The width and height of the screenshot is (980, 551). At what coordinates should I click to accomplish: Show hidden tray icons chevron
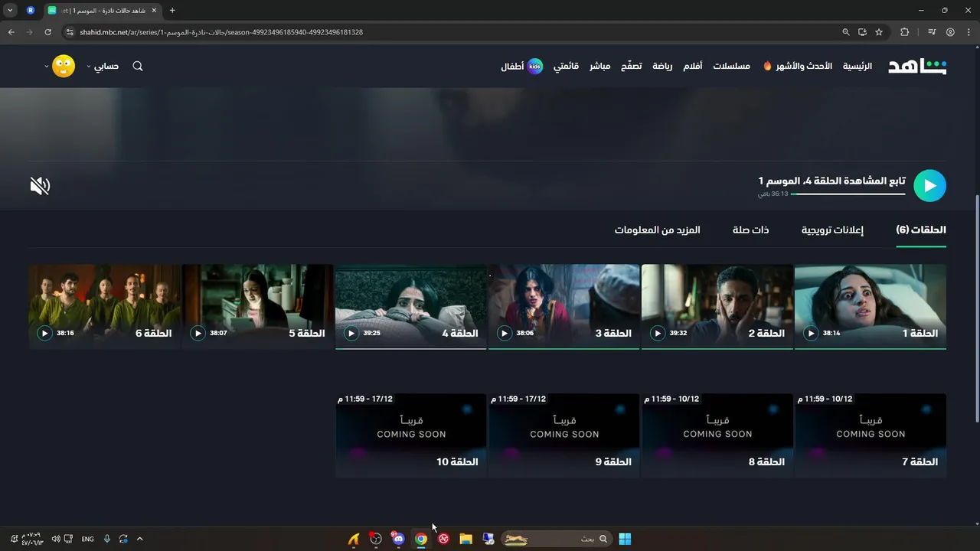point(139,539)
